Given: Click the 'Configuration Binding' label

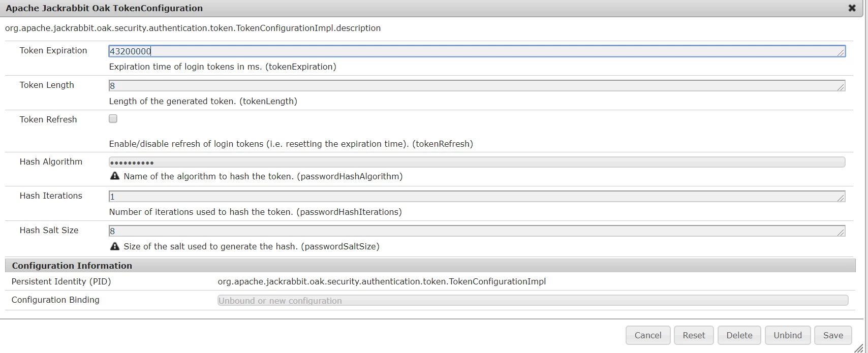Looking at the screenshot, I should (x=55, y=300).
